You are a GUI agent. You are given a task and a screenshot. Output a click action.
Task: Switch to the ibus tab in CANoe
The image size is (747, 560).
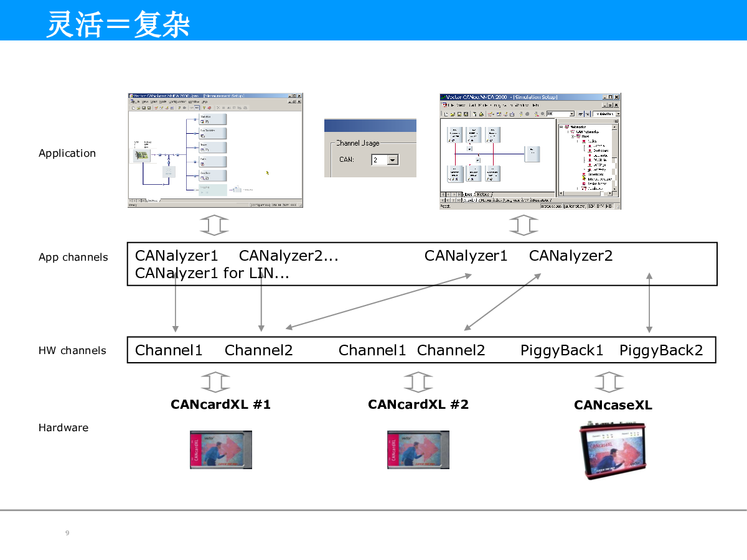[x=468, y=194]
